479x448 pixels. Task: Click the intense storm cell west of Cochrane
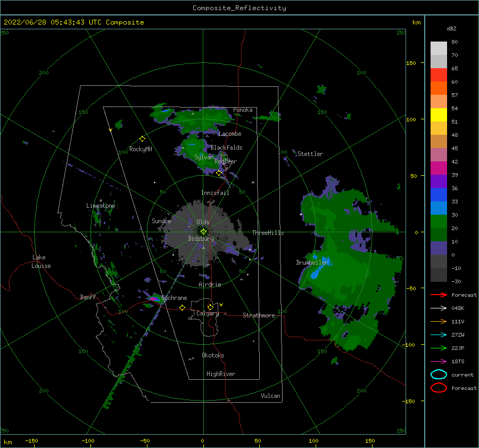tap(154, 298)
